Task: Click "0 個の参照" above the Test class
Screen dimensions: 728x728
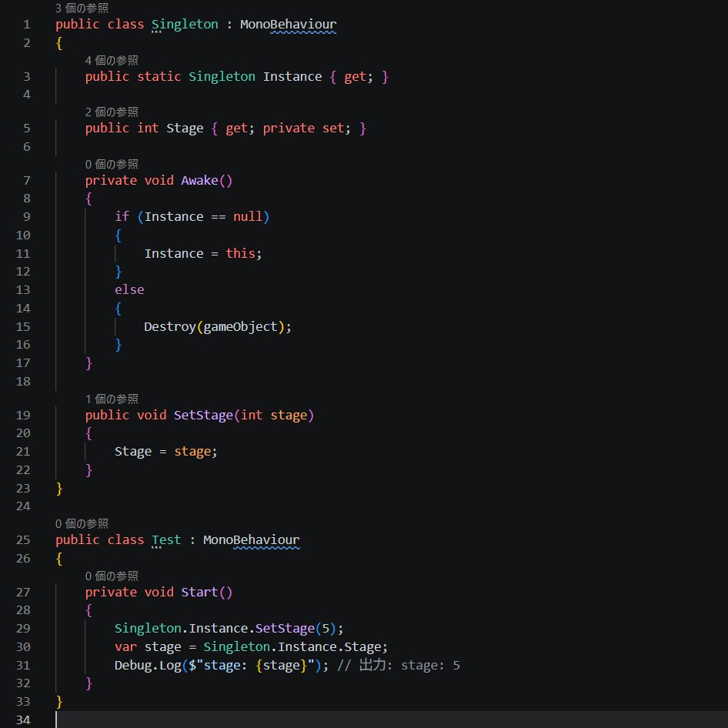Action: click(x=82, y=524)
